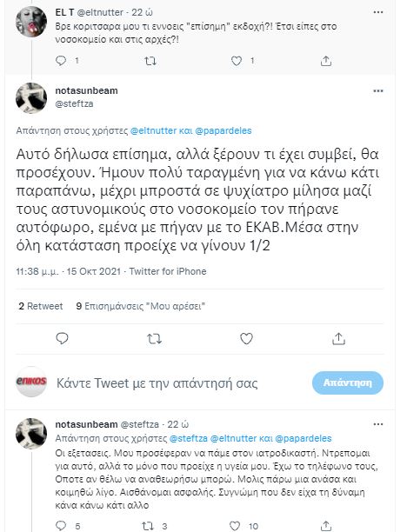Like the main notasunbeam tweet
Viewport: 407px width, 532px height.
click(246, 339)
